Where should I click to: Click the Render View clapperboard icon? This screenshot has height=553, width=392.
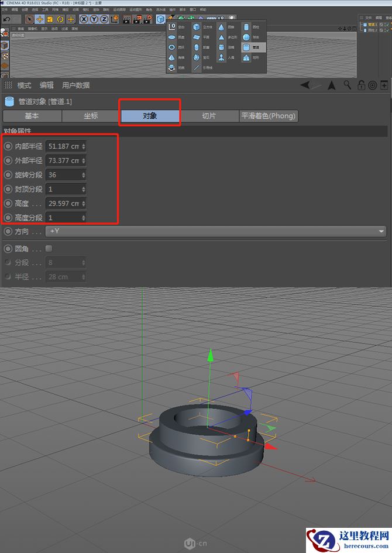coord(126,19)
